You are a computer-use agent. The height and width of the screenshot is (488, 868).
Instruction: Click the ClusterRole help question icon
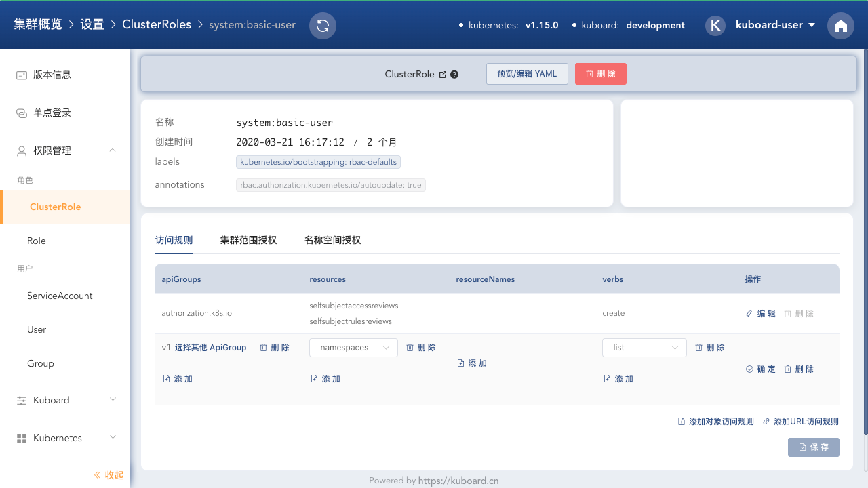coord(454,75)
